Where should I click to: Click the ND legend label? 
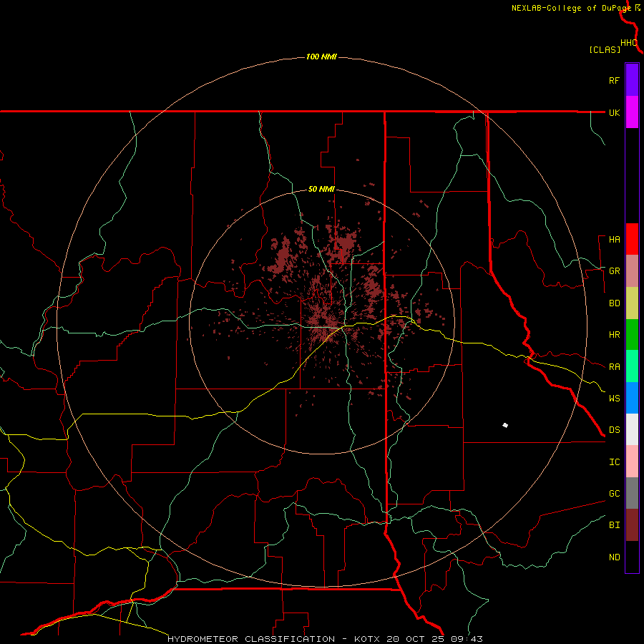(615, 557)
